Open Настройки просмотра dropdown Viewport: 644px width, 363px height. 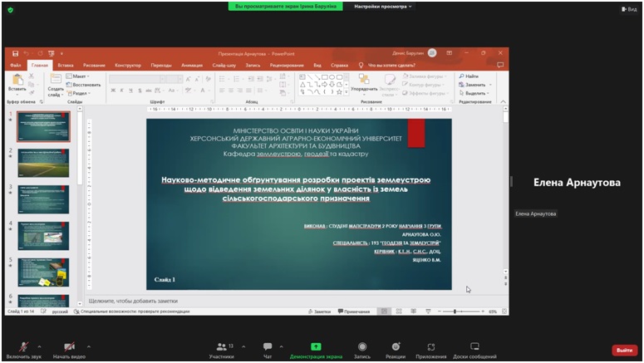tap(383, 7)
